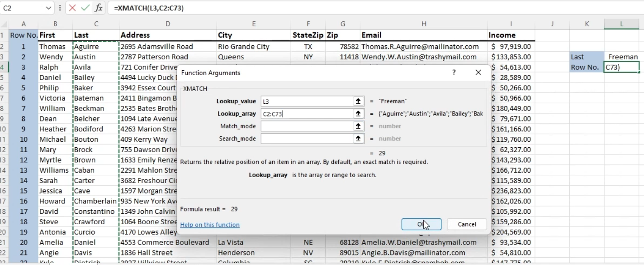Click income cell $236,823.00
Image resolution: width=644 pixels, height=265 pixels.
(x=511, y=191)
